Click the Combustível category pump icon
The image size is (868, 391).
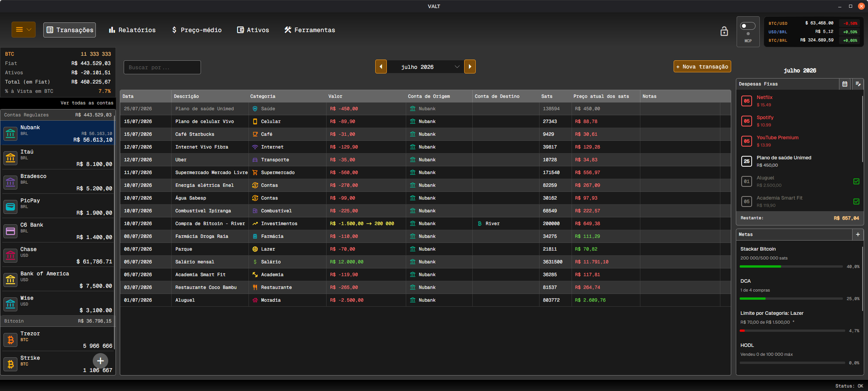(255, 211)
